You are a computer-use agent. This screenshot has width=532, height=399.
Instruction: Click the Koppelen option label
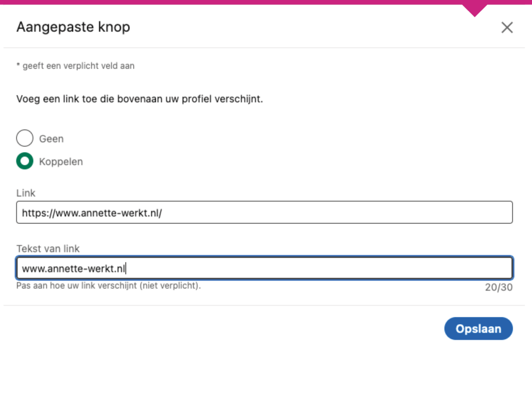pos(61,162)
